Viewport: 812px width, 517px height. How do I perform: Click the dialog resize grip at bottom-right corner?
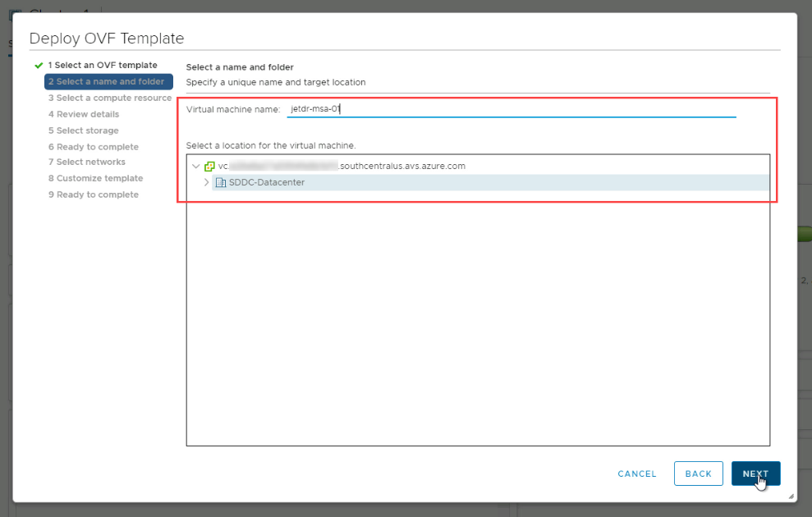[791, 496]
